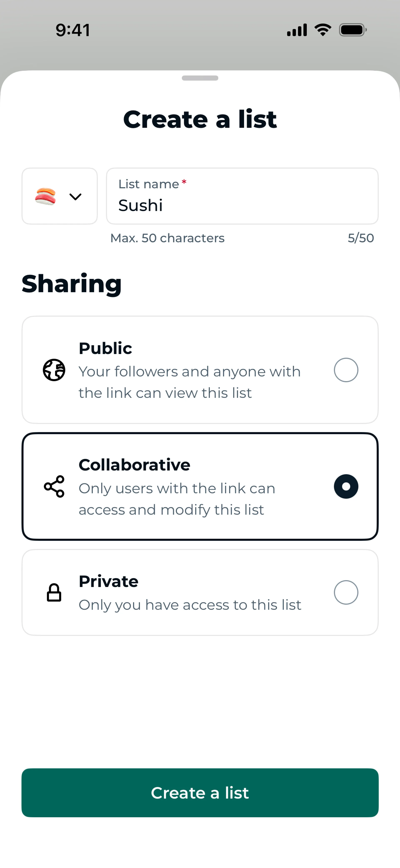This screenshot has height=868, width=400.
Task: Choose the Public sharing title
Action: 105,348
